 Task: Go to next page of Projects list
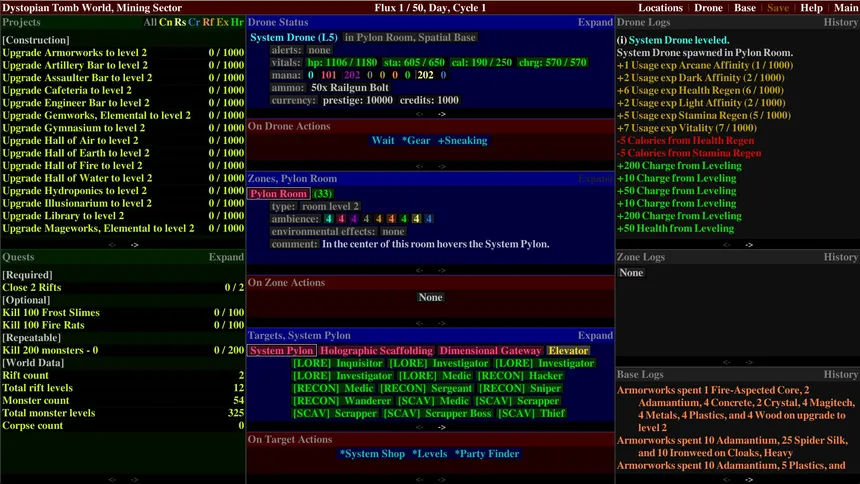point(135,245)
